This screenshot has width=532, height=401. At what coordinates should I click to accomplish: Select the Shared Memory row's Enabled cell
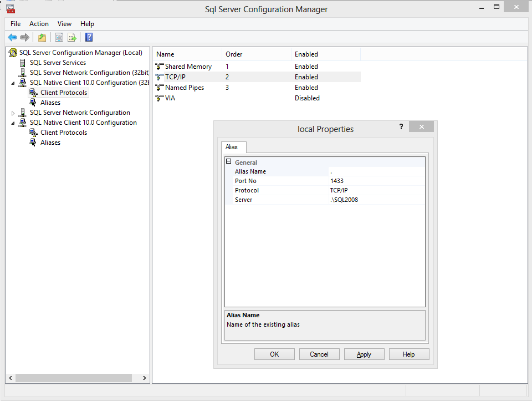point(306,67)
